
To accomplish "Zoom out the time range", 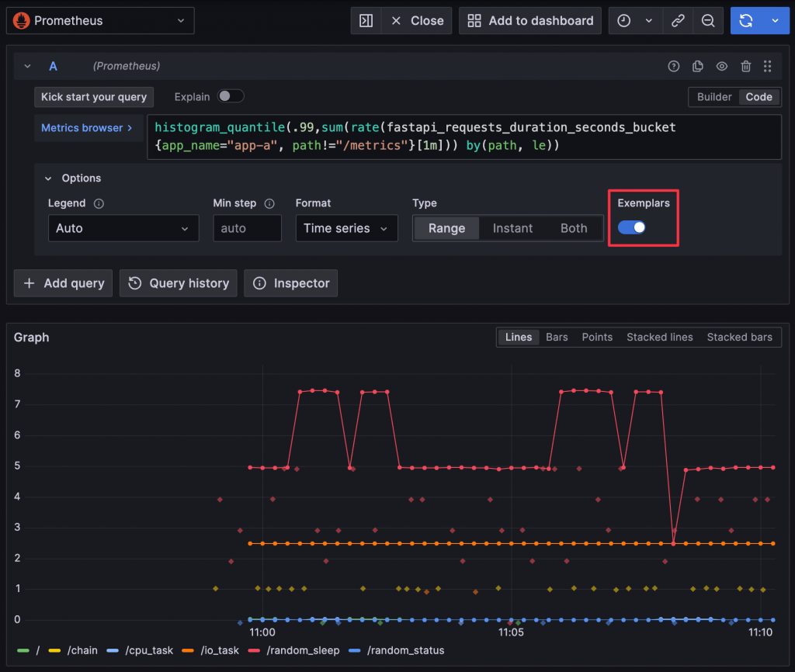I will [x=708, y=21].
